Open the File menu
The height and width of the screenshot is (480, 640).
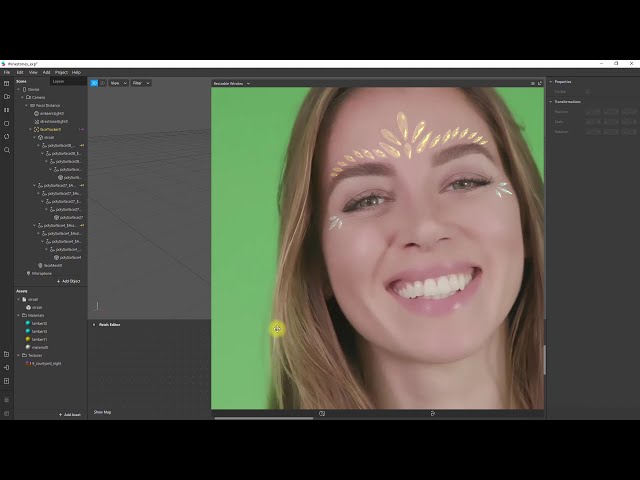click(x=7, y=72)
